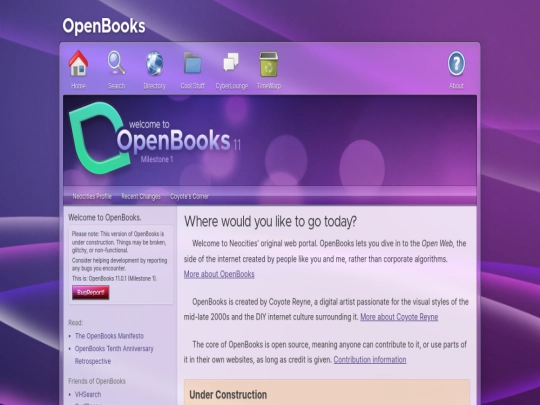Open the TimeWarp recycle bin icon
Image resolution: width=540 pixels, height=405 pixels.
269,64
